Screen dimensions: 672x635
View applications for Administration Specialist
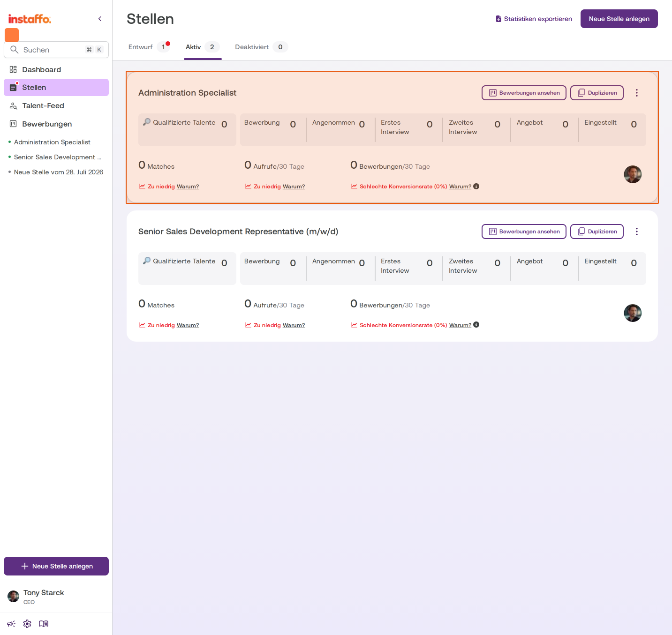524,93
